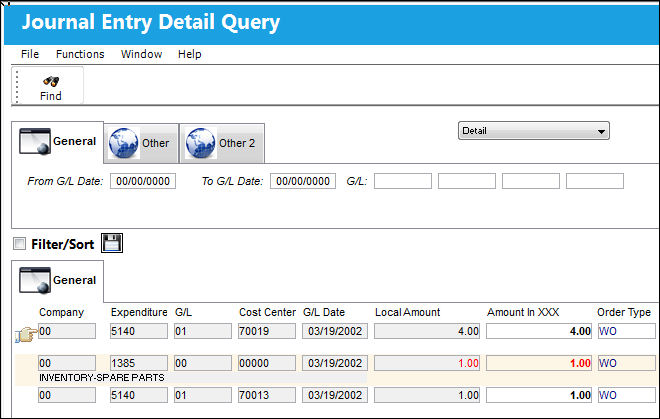Select the lower General tab label
Screen dimensions: 660x419
click(75, 280)
